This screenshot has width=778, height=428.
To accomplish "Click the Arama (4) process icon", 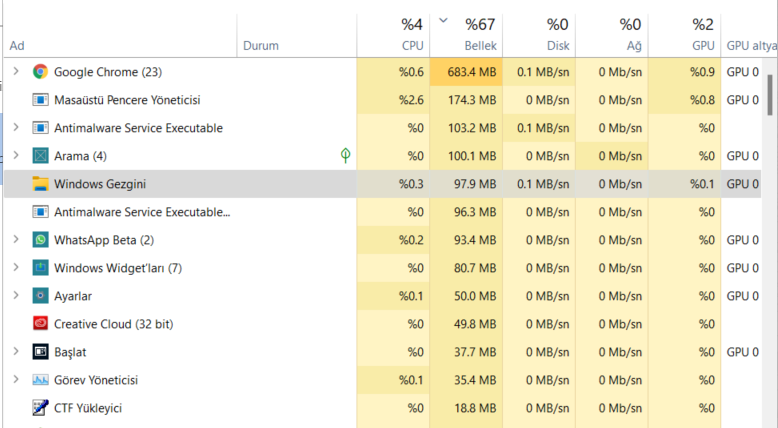I will coord(40,156).
